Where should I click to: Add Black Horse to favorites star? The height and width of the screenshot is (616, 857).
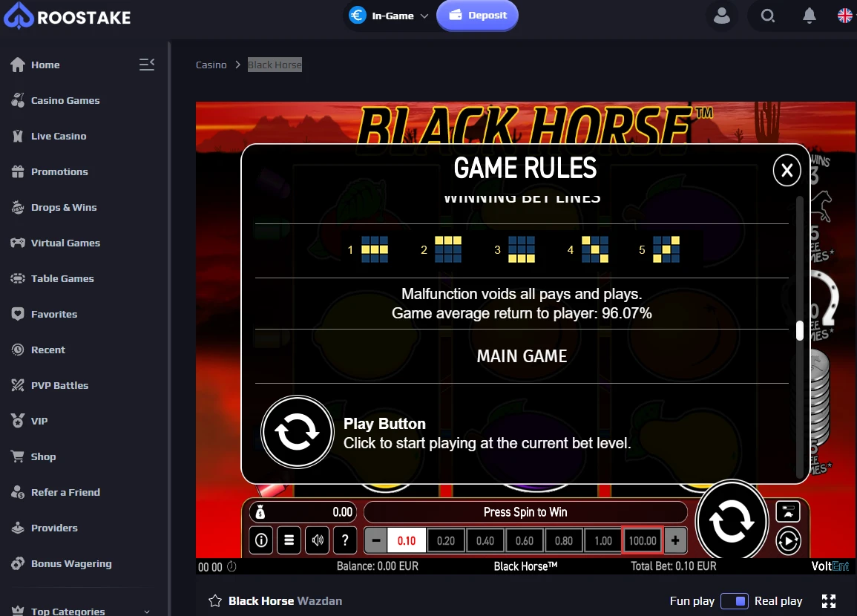(214, 600)
